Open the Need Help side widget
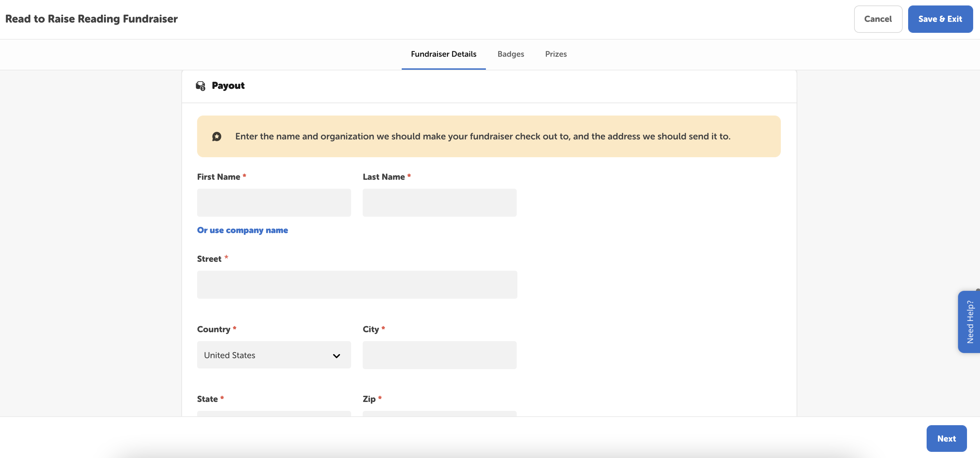The width and height of the screenshot is (980, 458). [x=969, y=322]
